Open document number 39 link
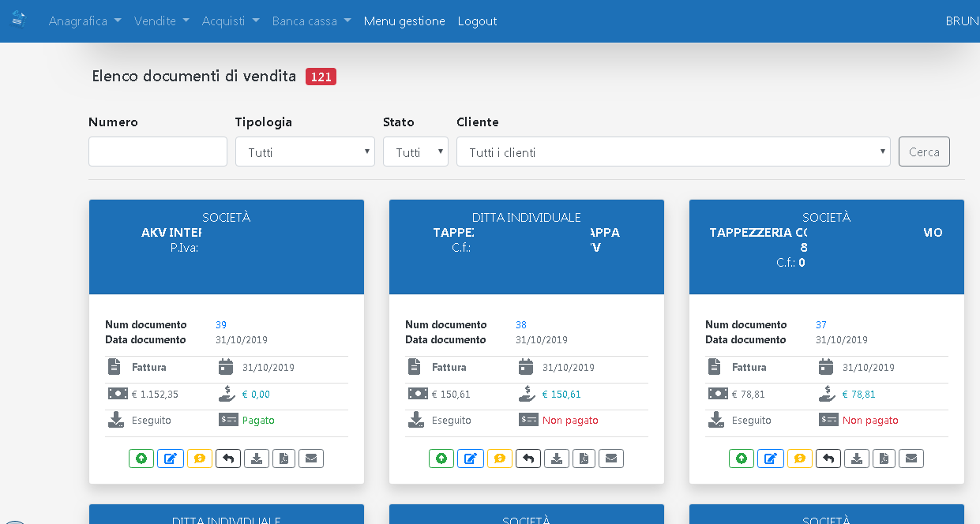This screenshot has height=524, width=980. click(221, 324)
